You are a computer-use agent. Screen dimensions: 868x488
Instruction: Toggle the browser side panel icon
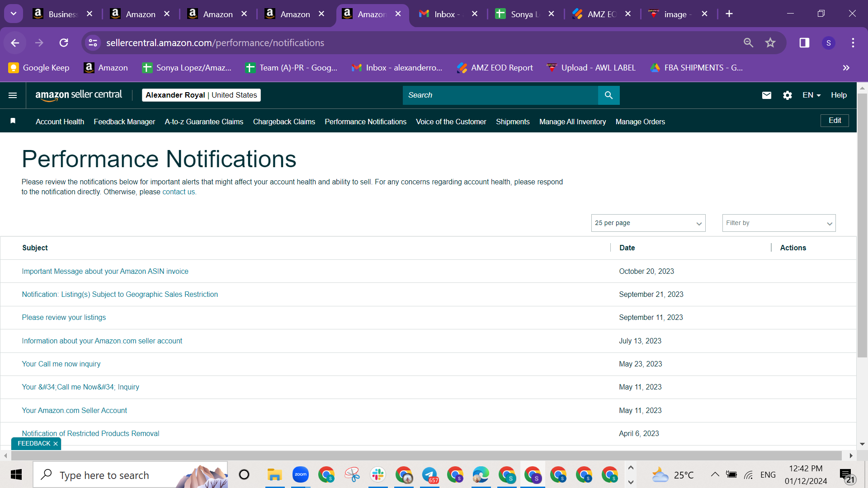[x=804, y=43]
